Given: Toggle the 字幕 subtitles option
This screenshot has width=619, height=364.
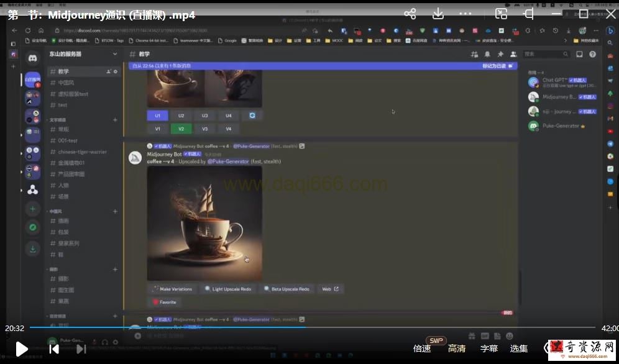Looking at the screenshot, I should tap(489, 348).
